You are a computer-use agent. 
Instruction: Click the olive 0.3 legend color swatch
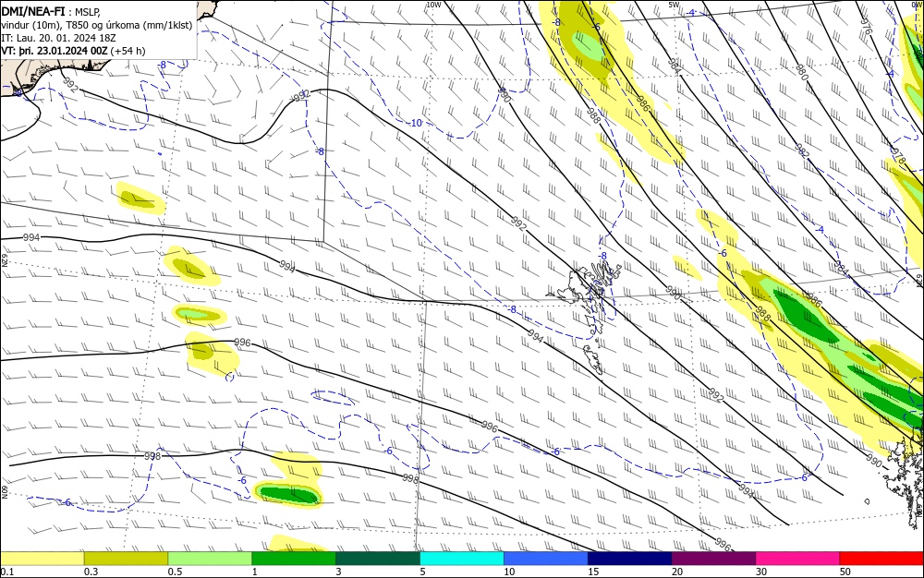coord(126,558)
